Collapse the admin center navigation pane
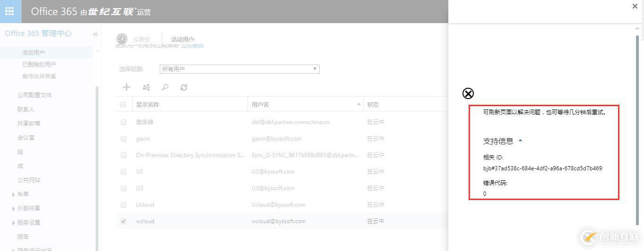Screen dimensions: 644x251 click(x=95, y=34)
